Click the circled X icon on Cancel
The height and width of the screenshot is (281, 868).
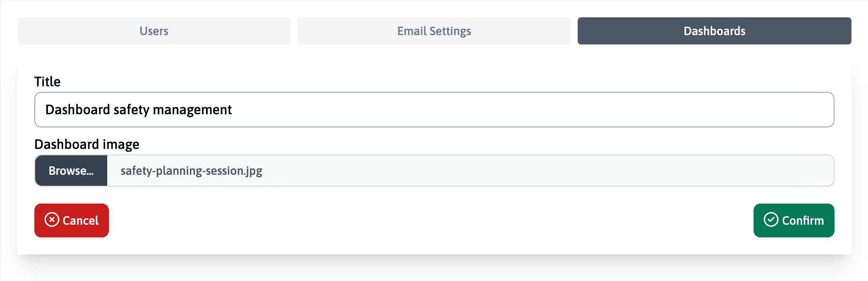(52, 220)
